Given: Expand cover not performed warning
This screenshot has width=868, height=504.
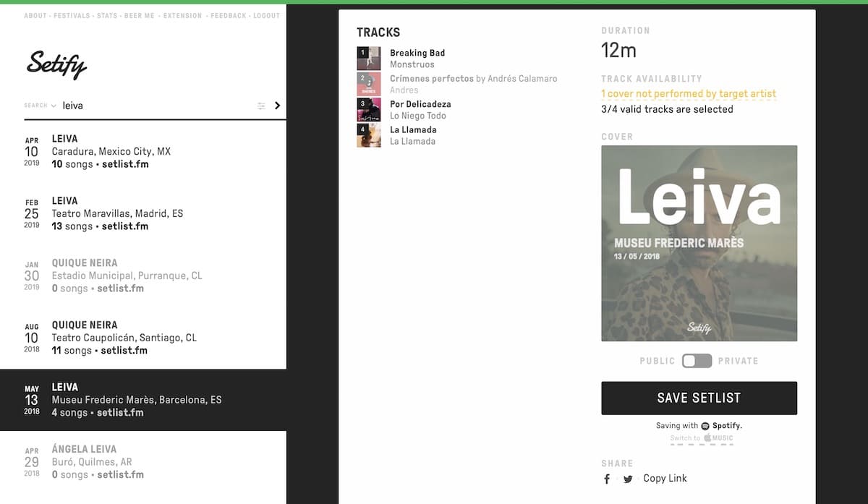Looking at the screenshot, I should tap(688, 94).
